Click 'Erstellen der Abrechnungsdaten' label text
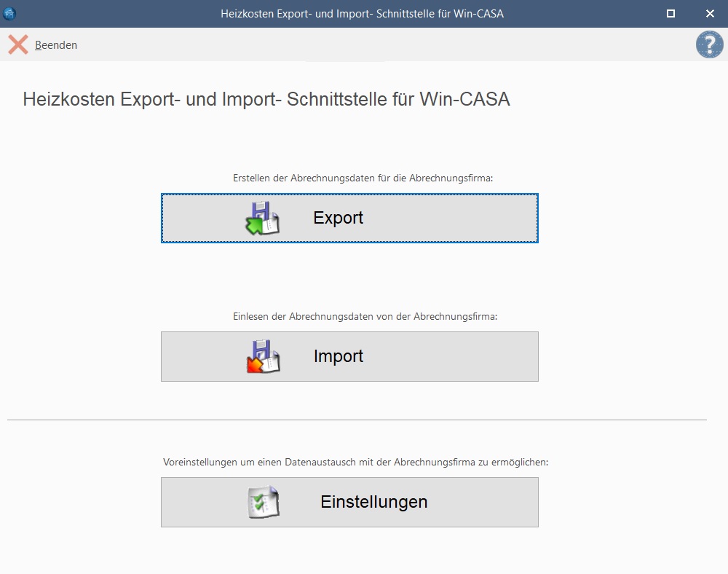728x574 pixels. [x=363, y=178]
